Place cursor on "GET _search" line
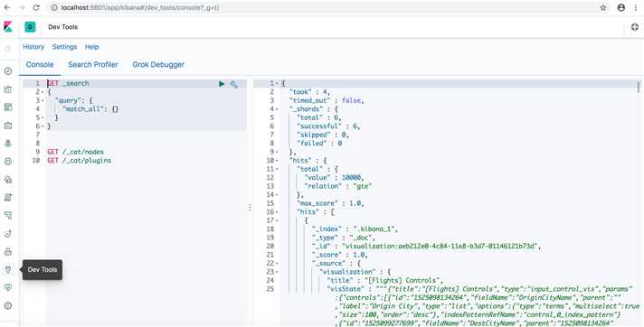The width and height of the screenshot is (644, 327). 68,83
